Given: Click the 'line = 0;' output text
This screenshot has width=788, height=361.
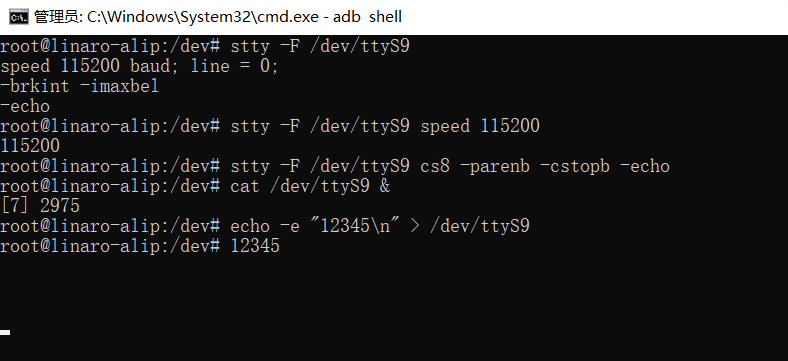Looking at the screenshot, I should click(234, 66).
